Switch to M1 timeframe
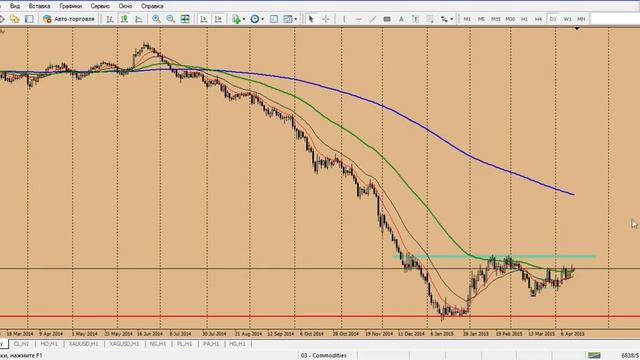Image resolution: width=640 pixels, height=360 pixels. 467,19
